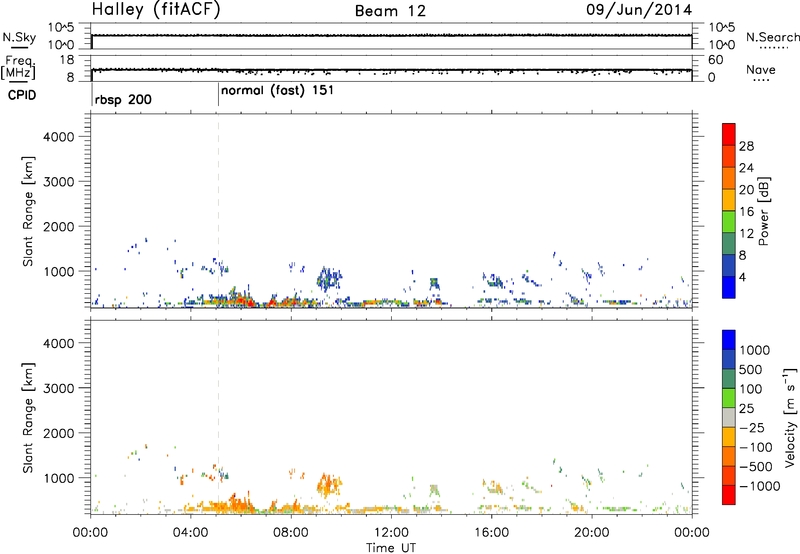800x554 pixels.
Task: Click the '-1000' tick on the Velocity scale
Action: tap(759, 486)
